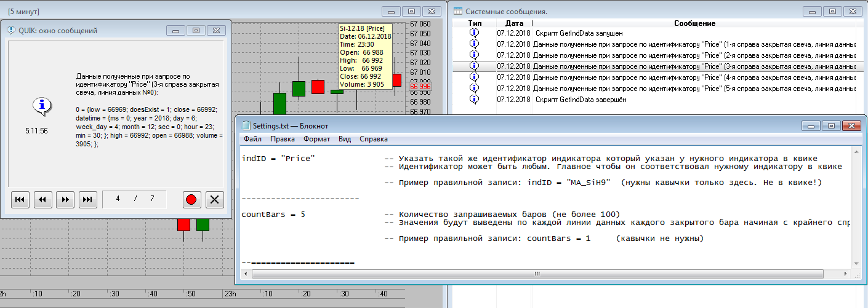Maximize the [5 минут] chart window
Viewport: 868px width, 308px height.
[412, 11]
